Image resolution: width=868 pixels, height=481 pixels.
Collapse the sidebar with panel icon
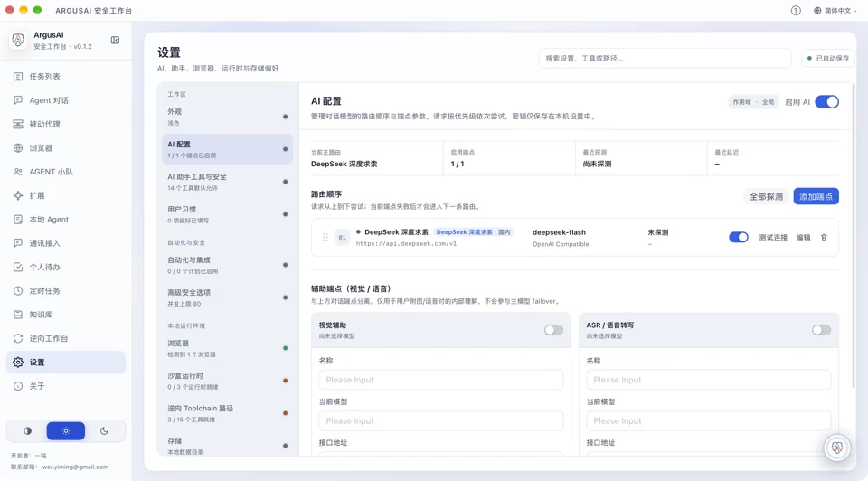(x=115, y=40)
